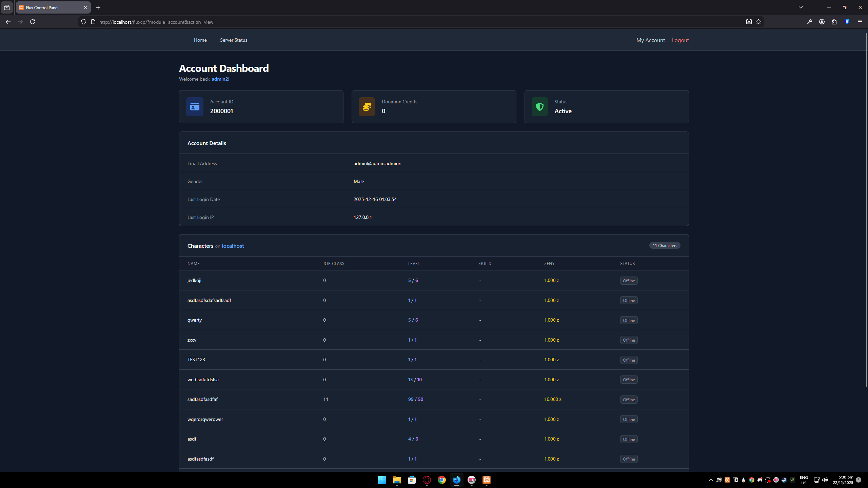The width and height of the screenshot is (868, 488).
Task: Open a new browser tab
Action: 98,7
